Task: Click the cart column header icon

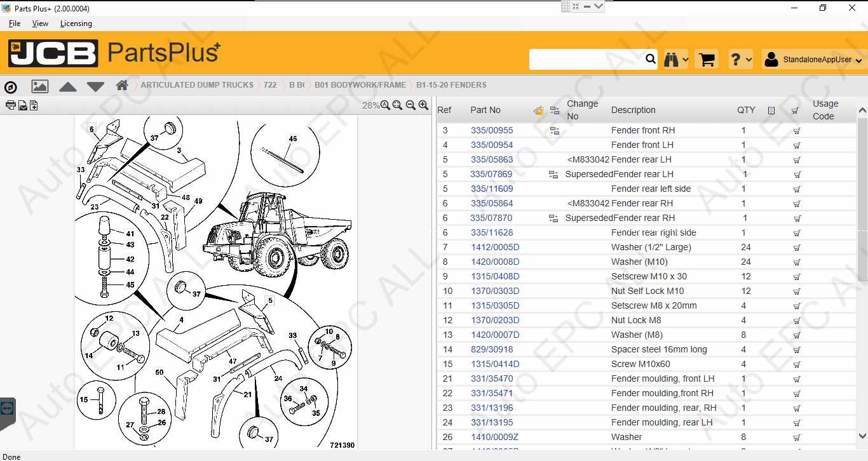Action: click(795, 110)
